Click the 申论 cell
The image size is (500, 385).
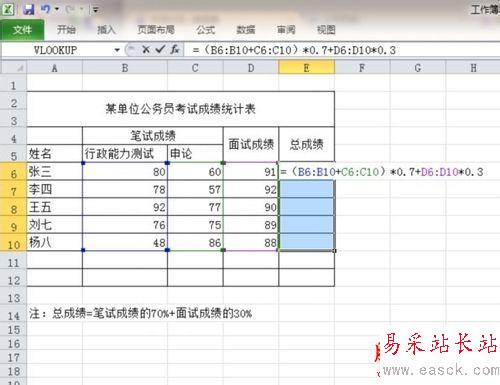click(195, 154)
